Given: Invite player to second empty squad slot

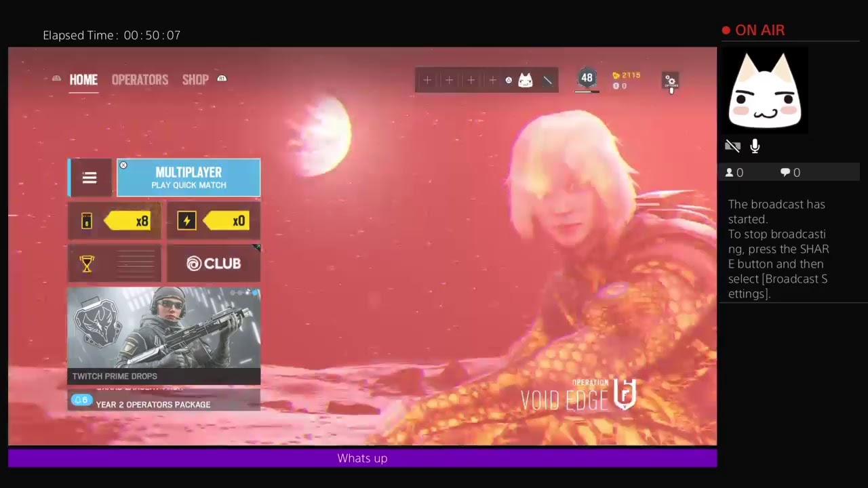Looking at the screenshot, I should pyautogui.click(x=449, y=80).
